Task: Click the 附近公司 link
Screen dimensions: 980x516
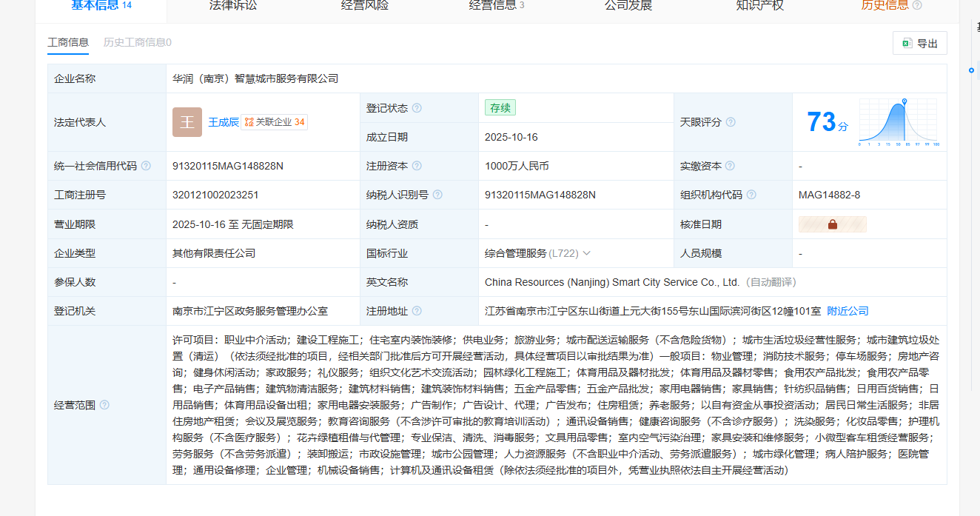Action: pyautogui.click(x=848, y=311)
